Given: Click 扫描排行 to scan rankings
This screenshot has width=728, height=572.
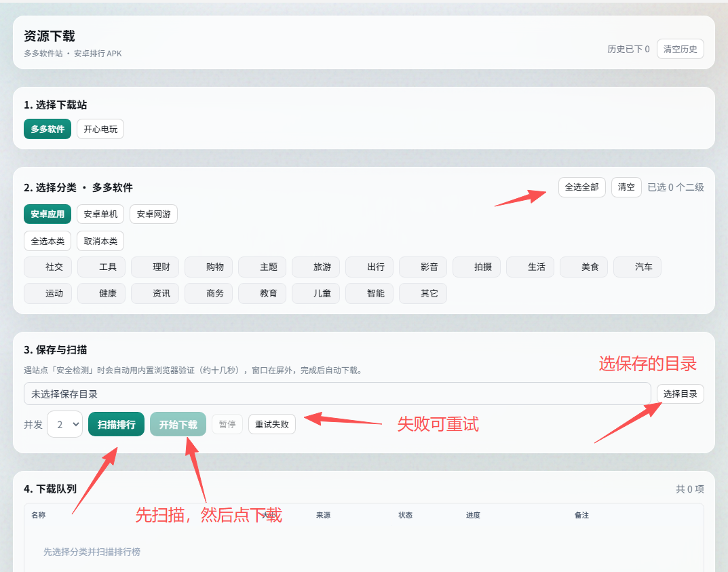Looking at the screenshot, I should [x=116, y=424].
